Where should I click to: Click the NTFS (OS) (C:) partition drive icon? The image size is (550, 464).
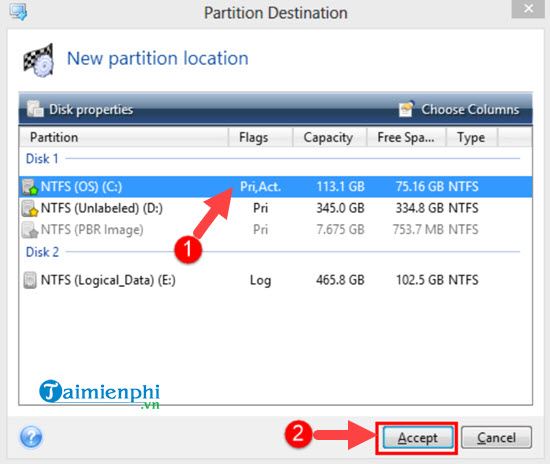[30, 187]
